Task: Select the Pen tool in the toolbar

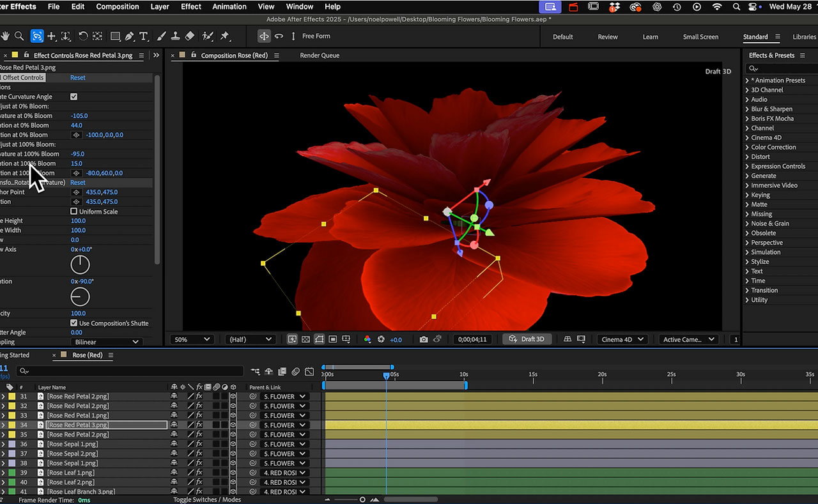Action: 130,36
